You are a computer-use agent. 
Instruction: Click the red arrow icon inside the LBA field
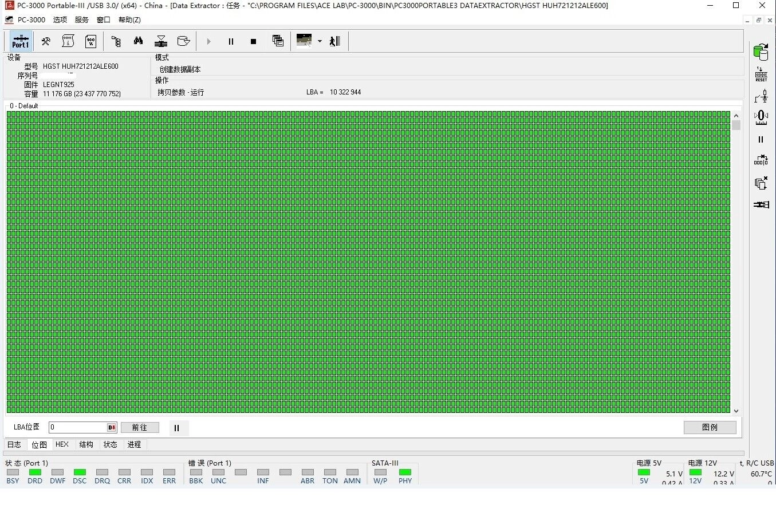pos(112,427)
